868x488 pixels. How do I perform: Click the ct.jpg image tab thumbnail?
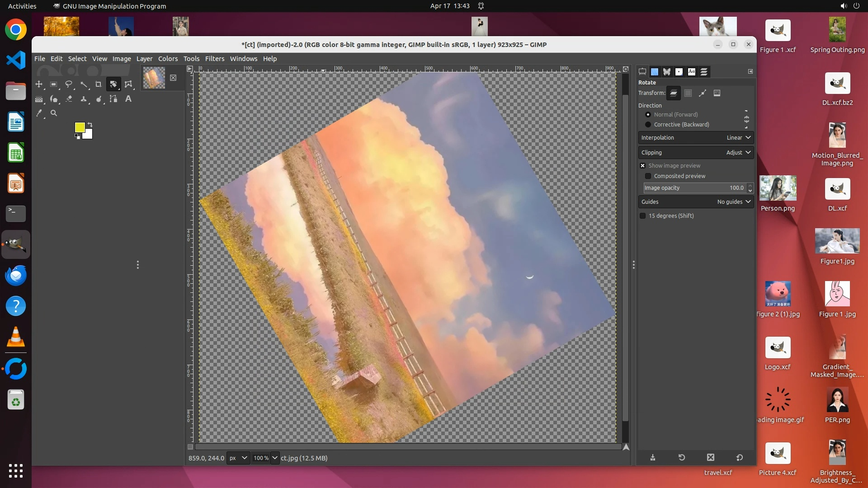click(x=154, y=78)
